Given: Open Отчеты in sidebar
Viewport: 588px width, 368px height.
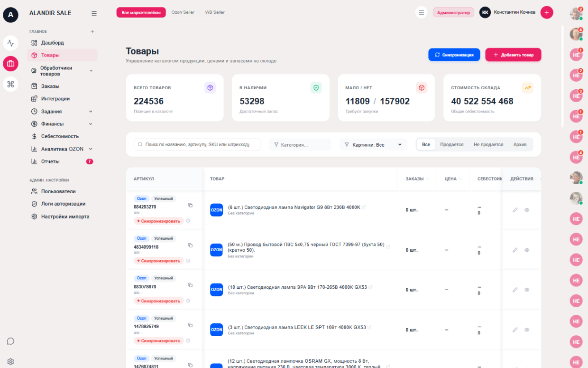Looking at the screenshot, I should click(x=62, y=161).
